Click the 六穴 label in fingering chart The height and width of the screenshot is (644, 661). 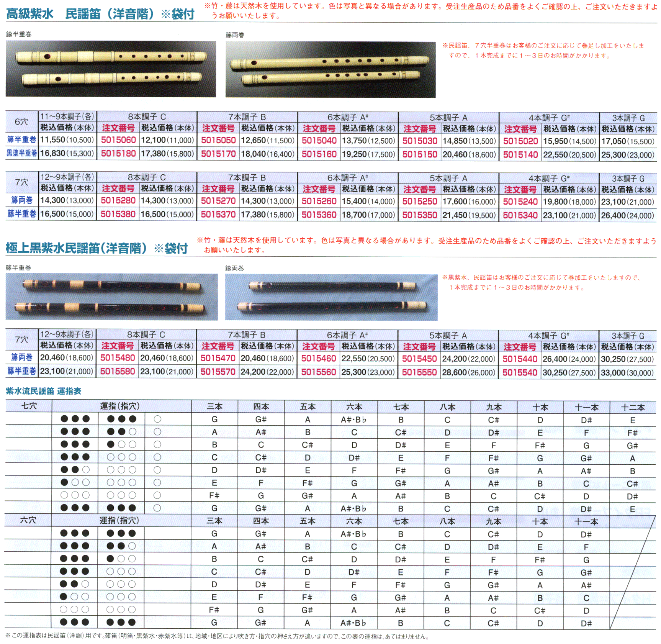28,520
